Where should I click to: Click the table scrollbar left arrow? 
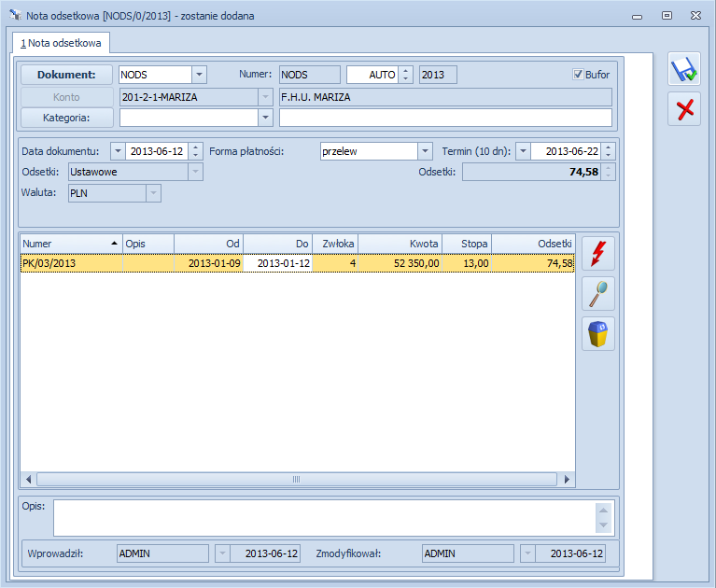(x=28, y=480)
